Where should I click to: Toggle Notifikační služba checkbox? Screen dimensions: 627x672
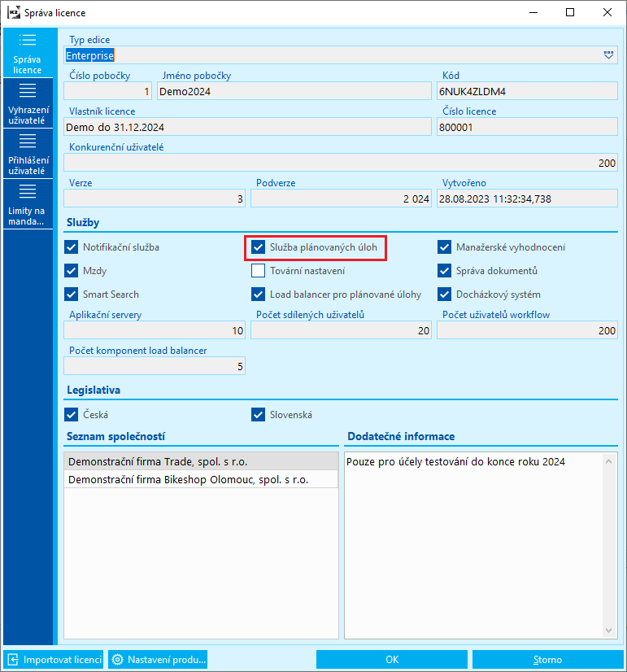click(x=71, y=247)
